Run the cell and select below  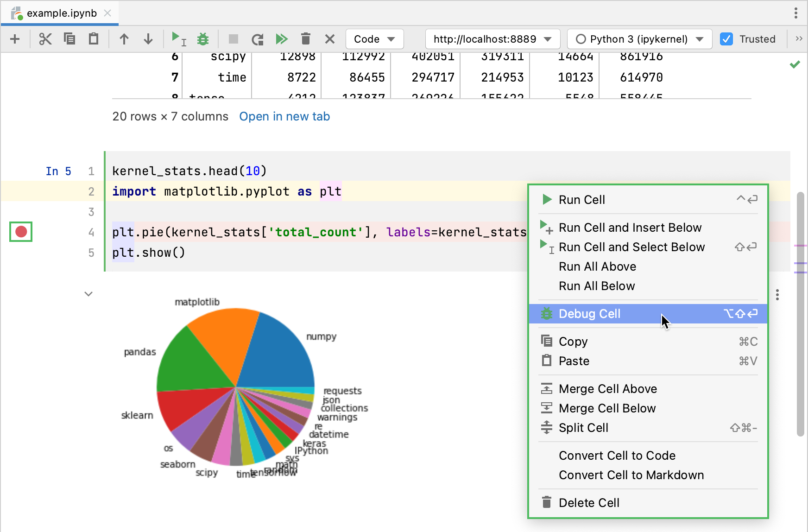(178, 39)
